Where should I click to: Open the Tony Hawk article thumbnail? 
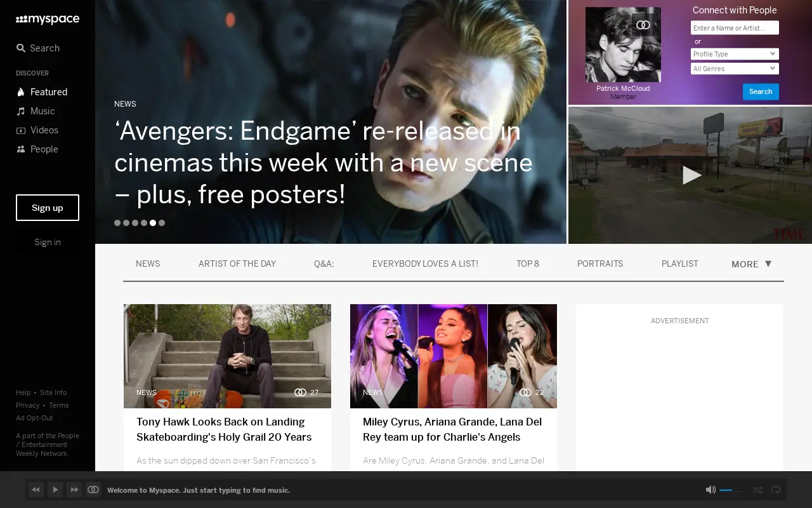tap(227, 356)
